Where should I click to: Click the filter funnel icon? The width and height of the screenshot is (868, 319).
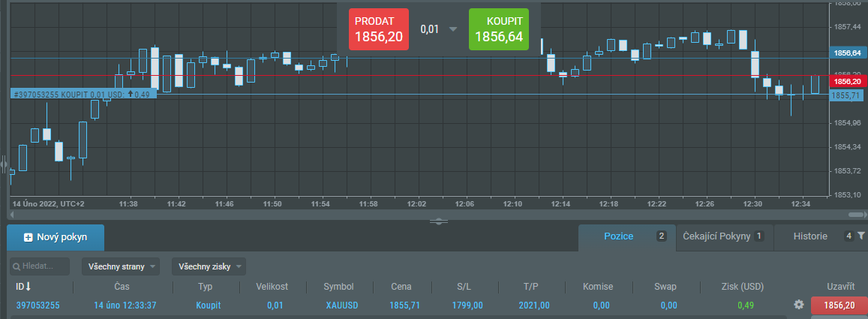[861, 236]
